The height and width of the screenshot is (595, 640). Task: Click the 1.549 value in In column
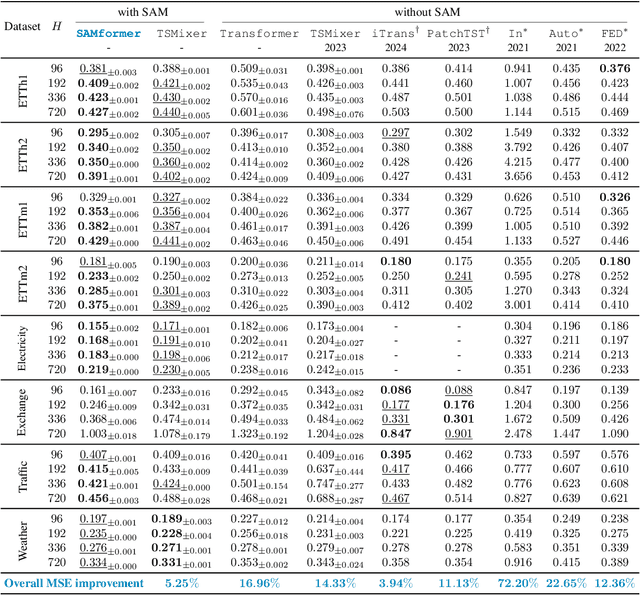518,133
